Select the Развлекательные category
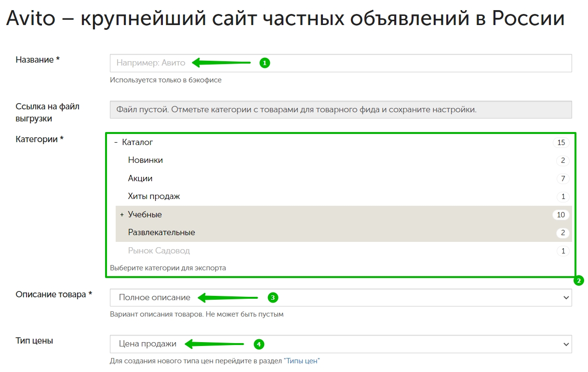The height and width of the screenshot is (372, 588). 161,232
